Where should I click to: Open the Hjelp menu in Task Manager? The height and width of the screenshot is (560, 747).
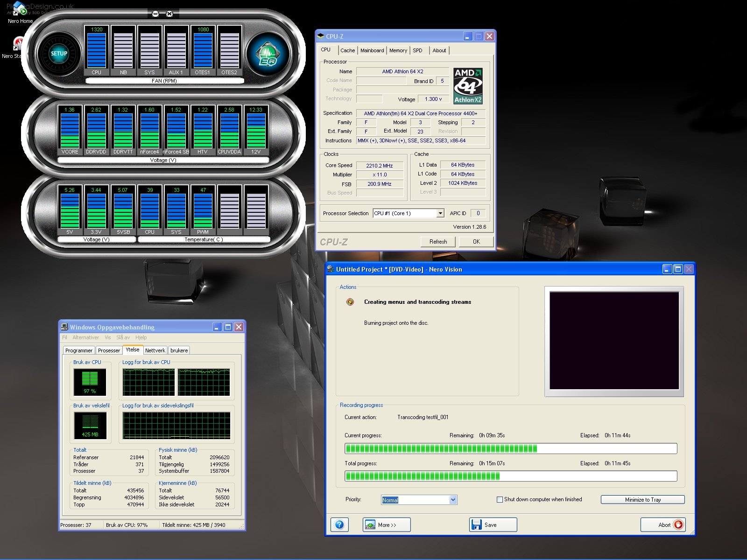(x=141, y=337)
